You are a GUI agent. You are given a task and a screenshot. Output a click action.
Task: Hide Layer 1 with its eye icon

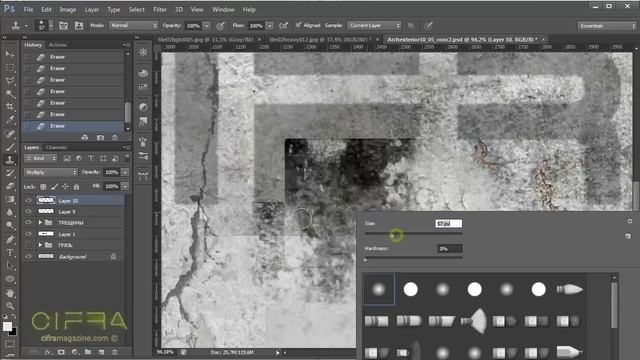[x=28, y=234]
